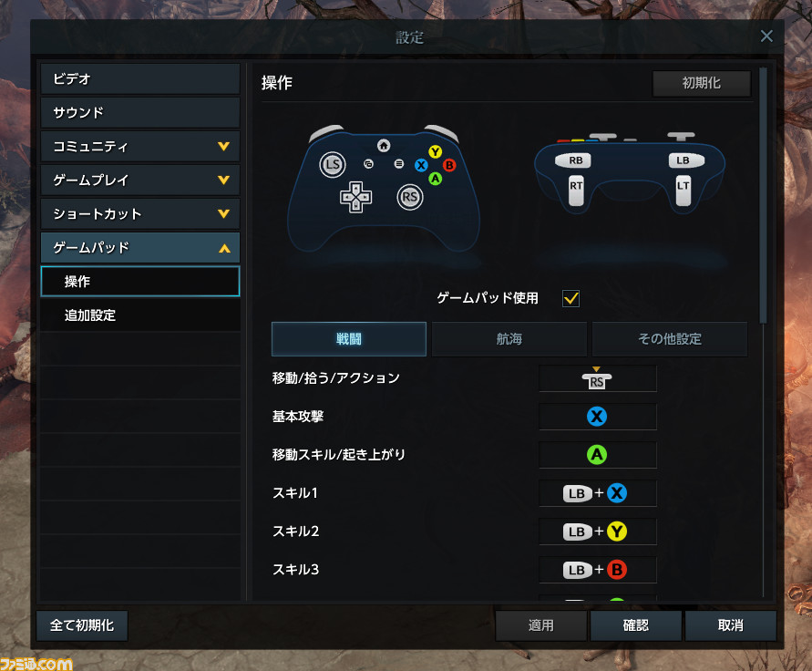The height and width of the screenshot is (671, 812).
Task: Click the D-pad icon on the controller
Action: click(355, 197)
